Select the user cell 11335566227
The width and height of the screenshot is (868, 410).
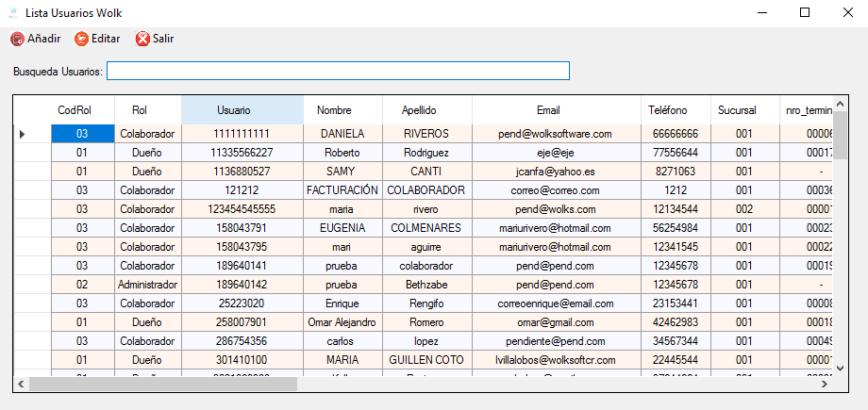242,153
